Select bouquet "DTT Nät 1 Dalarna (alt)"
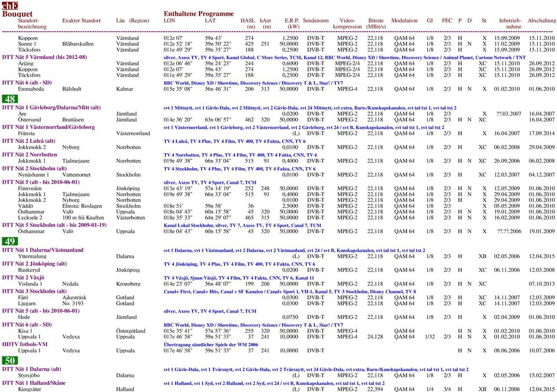 click(31, 369)
